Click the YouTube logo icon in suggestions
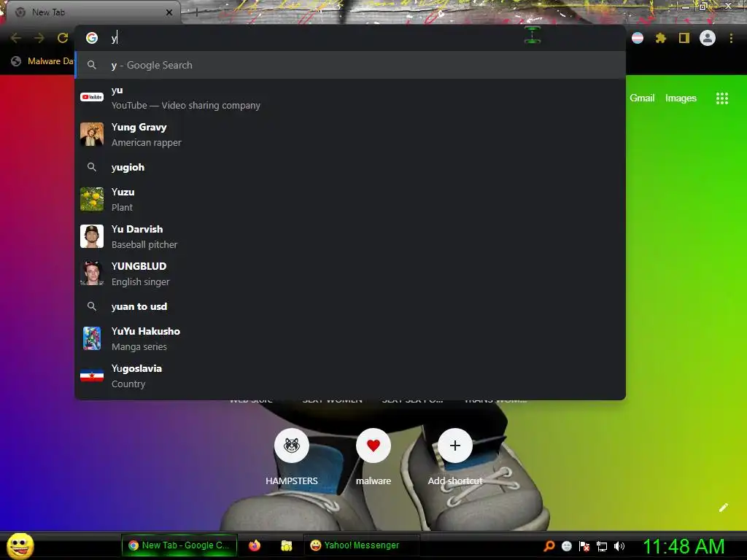The height and width of the screenshot is (560, 747). pyautogui.click(x=92, y=97)
